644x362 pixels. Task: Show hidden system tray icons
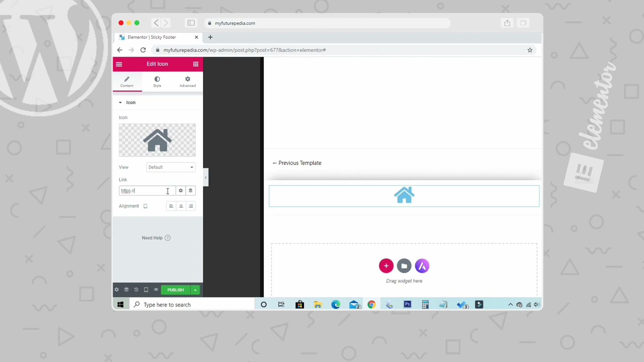pos(511,304)
